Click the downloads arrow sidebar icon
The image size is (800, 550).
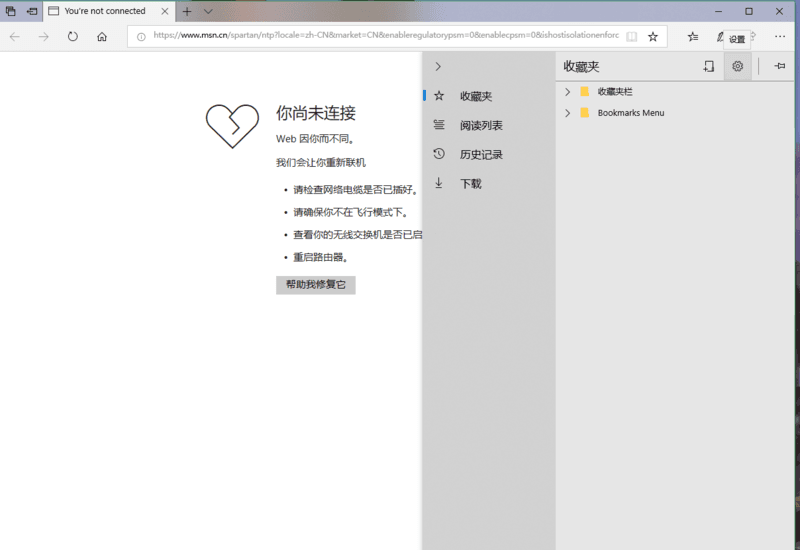[x=439, y=183]
